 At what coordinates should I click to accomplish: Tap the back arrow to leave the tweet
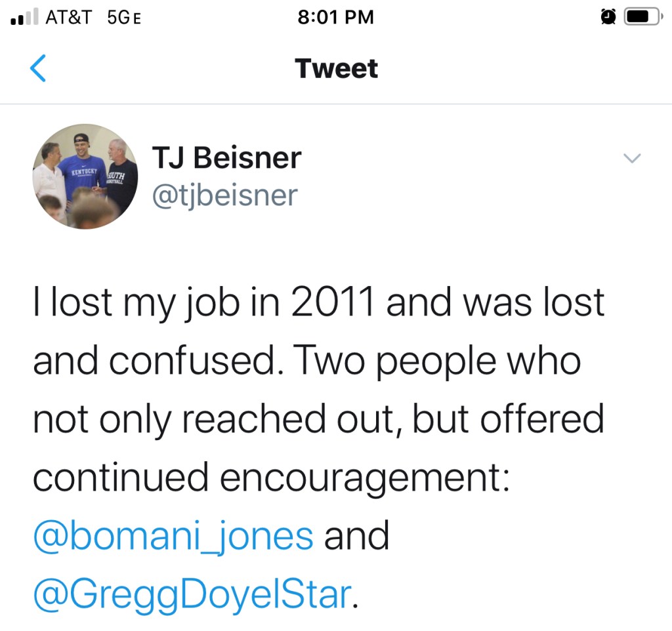[x=39, y=69]
